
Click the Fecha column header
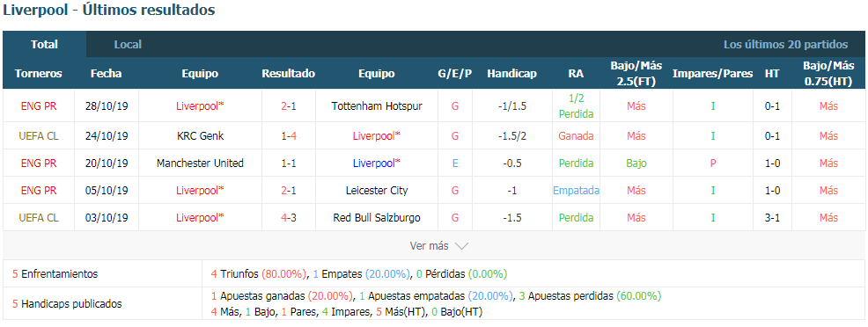[x=107, y=74]
